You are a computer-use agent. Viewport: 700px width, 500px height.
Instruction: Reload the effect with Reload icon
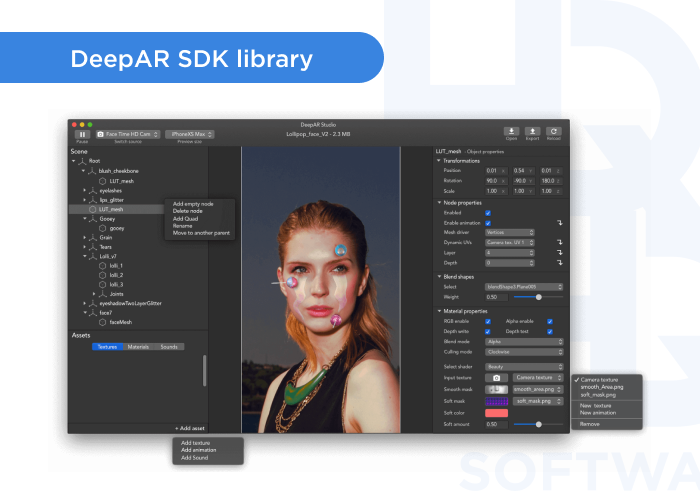point(554,131)
